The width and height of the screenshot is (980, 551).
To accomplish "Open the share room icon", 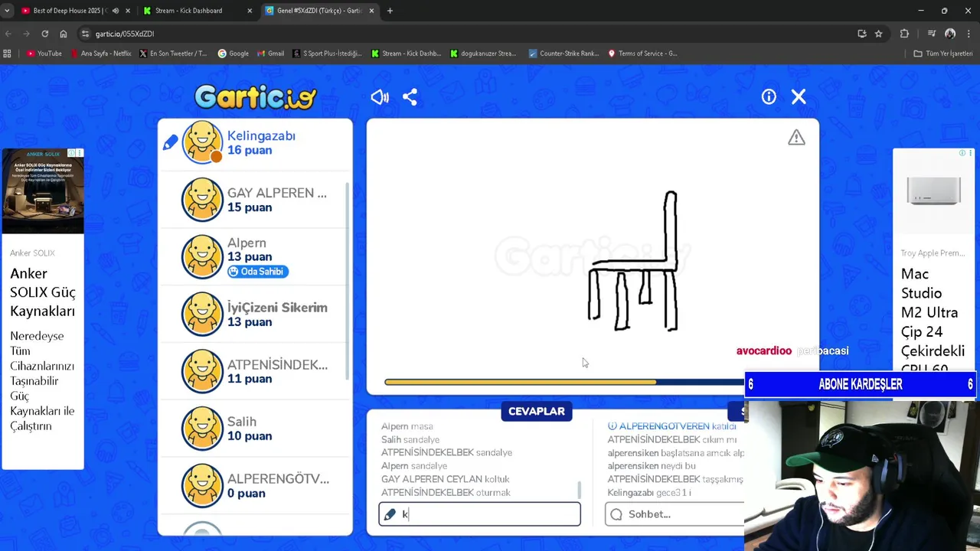I will tap(410, 97).
